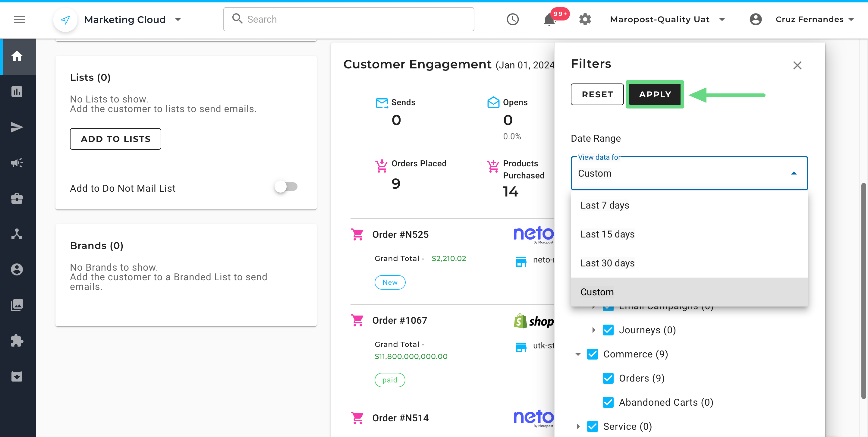Expand the Journeys (0) tree node
This screenshot has height=437, width=868.
pos(594,330)
